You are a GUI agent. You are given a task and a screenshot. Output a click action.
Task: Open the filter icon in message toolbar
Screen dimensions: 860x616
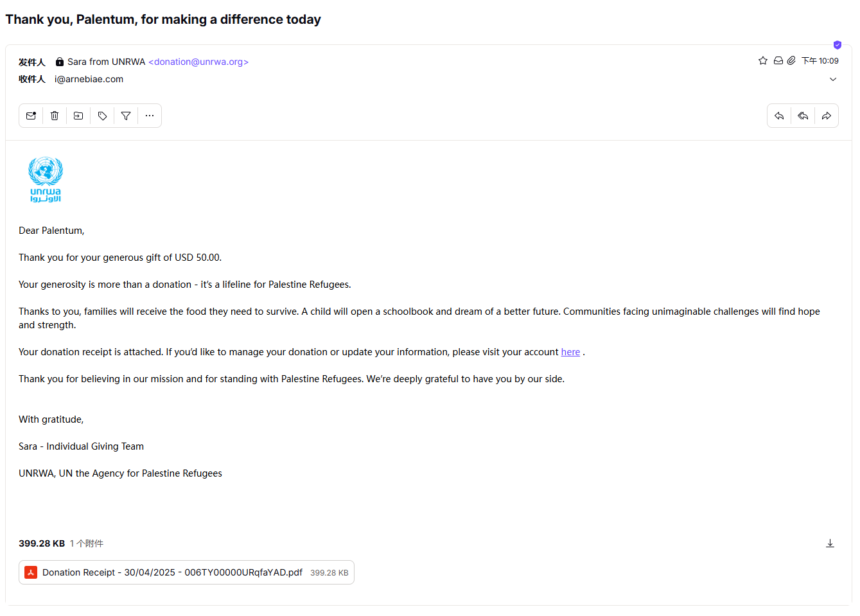coord(126,116)
